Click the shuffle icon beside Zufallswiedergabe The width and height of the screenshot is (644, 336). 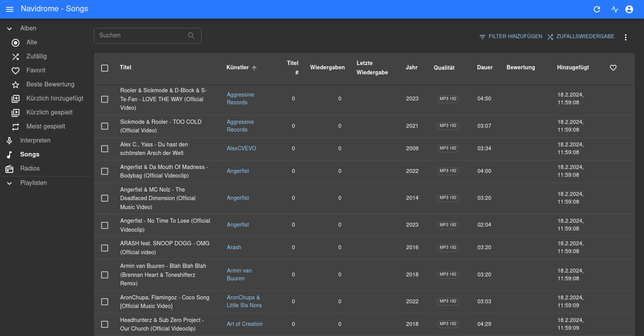pyautogui.click(x=550, y=37)
